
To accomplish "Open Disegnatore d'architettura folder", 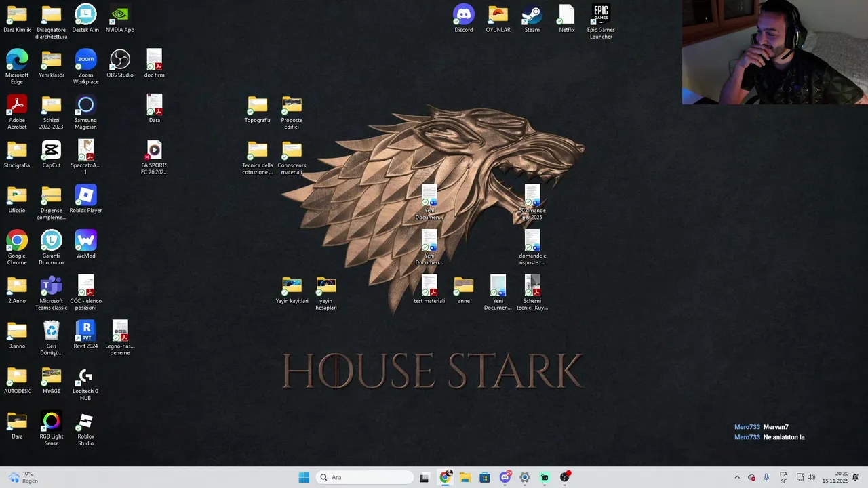I will (x=52, y=22).
